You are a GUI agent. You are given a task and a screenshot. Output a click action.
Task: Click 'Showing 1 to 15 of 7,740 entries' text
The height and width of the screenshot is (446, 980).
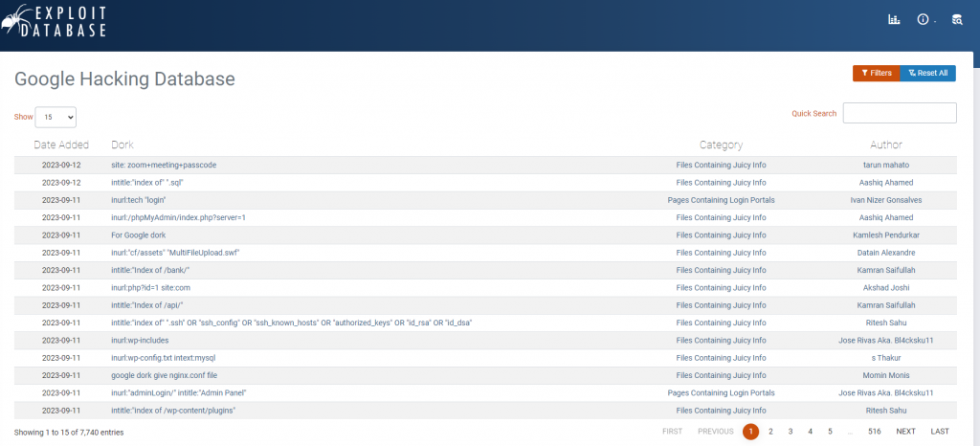point(69,432)
